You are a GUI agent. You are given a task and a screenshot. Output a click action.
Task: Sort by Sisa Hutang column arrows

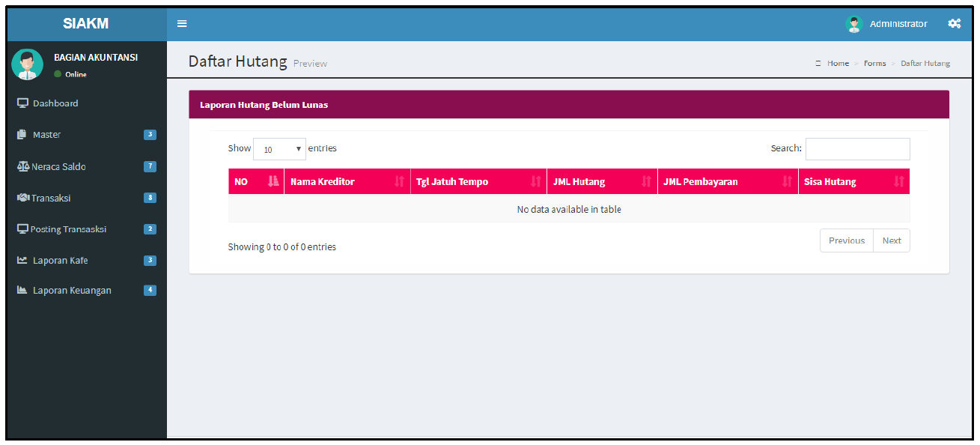coord(898,181)
